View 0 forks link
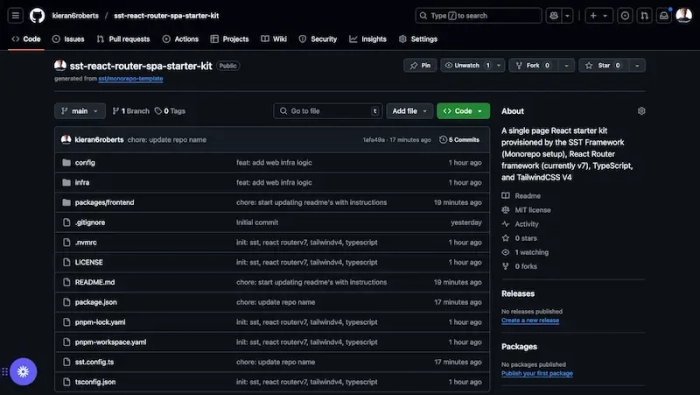This screenshot has width=700, height=395. tap(519, 266)
